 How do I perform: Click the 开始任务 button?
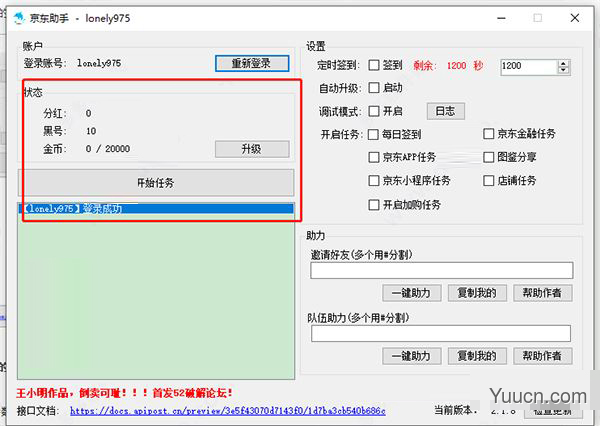[x=156, y=183]
